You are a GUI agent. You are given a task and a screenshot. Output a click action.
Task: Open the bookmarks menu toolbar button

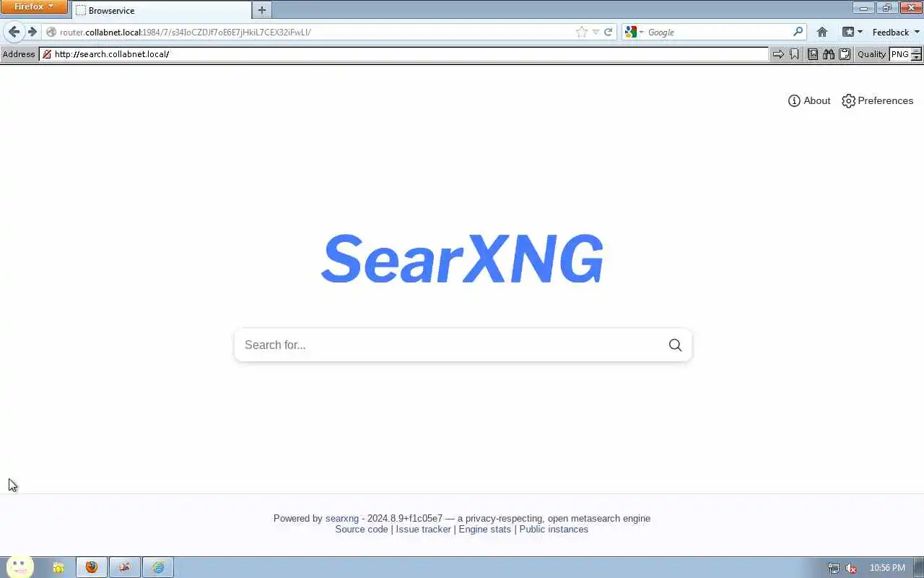[853, 32]
